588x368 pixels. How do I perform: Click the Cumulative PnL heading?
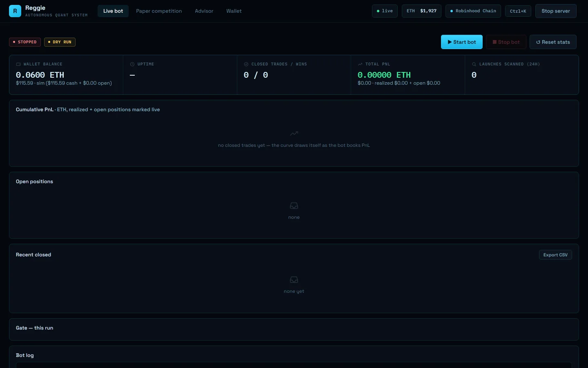(x=35, y=110)
